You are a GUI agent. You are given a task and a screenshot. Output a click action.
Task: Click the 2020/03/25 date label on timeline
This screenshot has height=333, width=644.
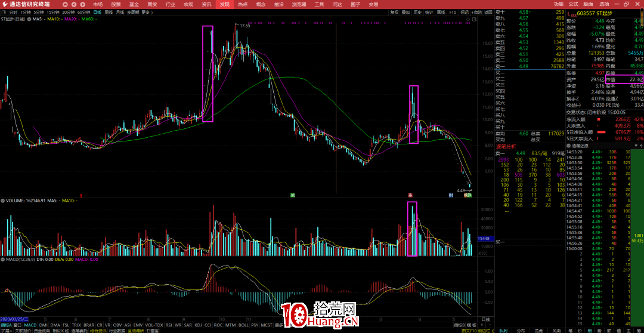14,319
